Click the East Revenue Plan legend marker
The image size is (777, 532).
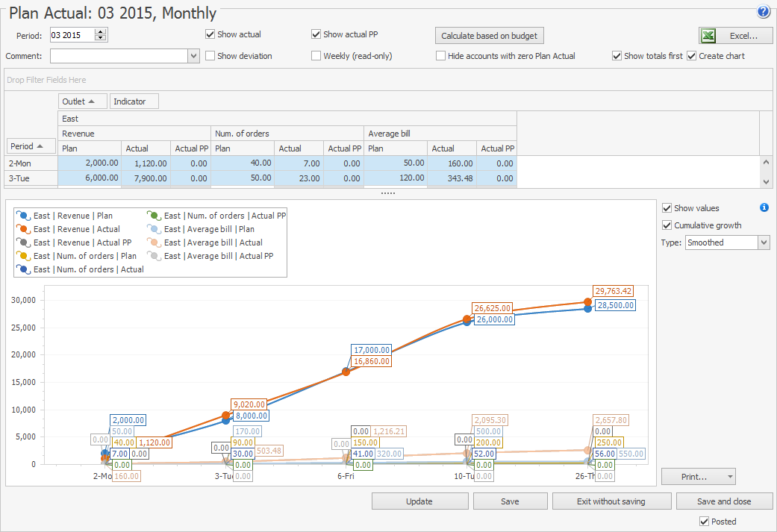click(23, 216)
